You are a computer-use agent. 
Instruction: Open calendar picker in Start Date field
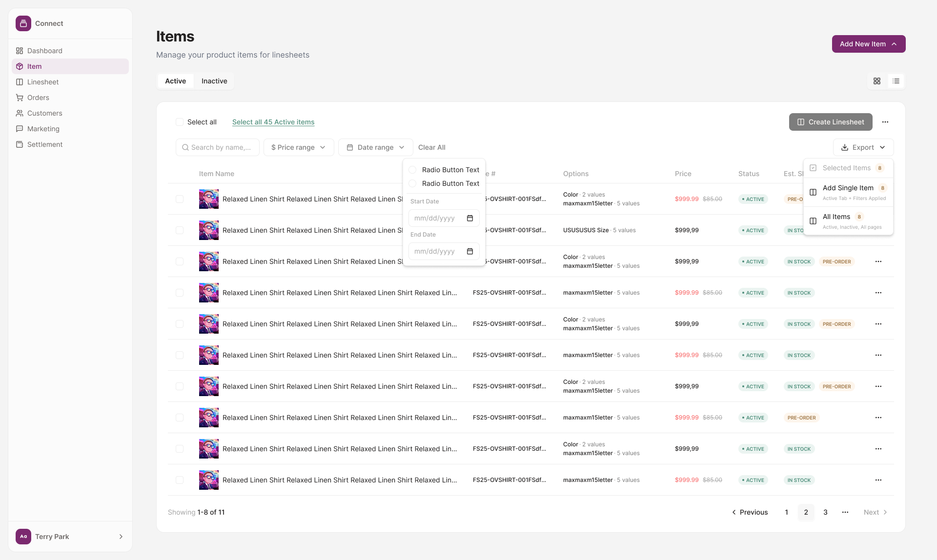(470, 218)
